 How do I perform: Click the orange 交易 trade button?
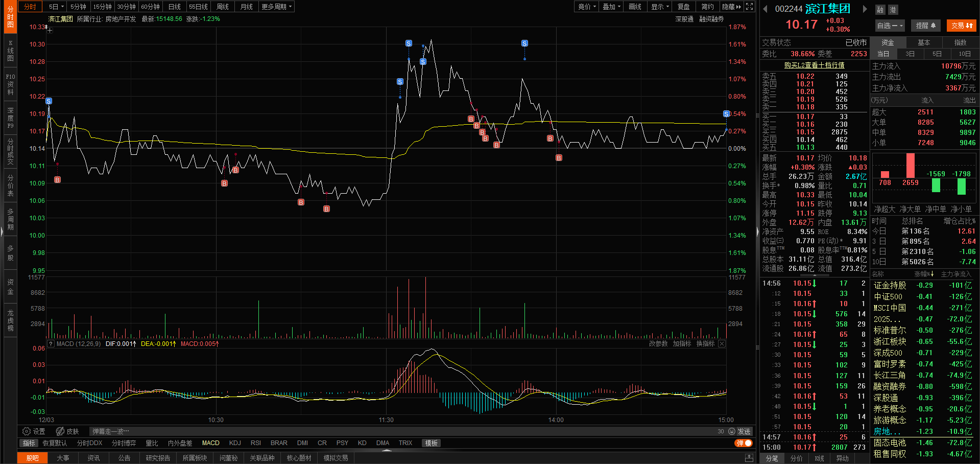[x=962, y=26]
